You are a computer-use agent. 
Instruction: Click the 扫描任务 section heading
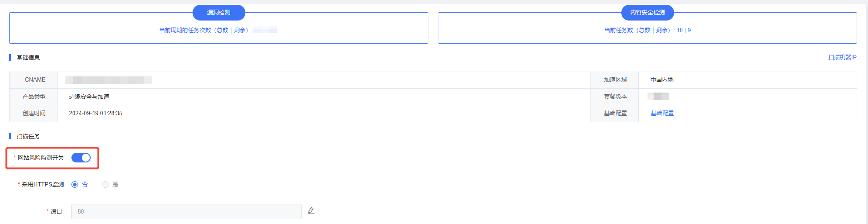pyautogui.click(x=28, y=136)
